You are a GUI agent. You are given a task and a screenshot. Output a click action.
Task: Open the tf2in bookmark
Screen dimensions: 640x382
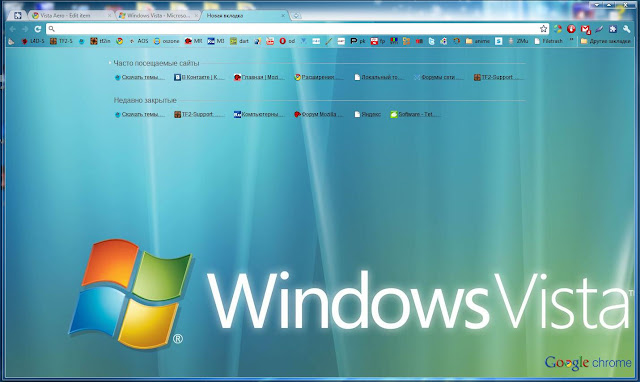point(100,41)
